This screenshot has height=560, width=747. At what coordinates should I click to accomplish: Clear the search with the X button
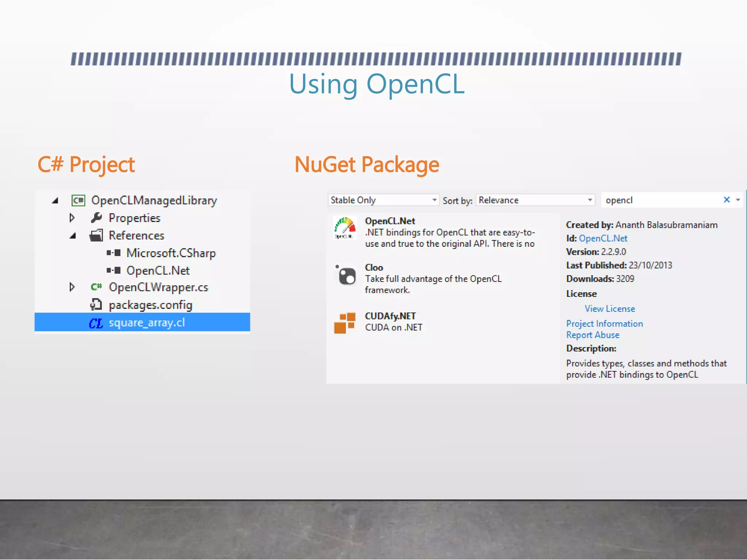tap(727, 200)
